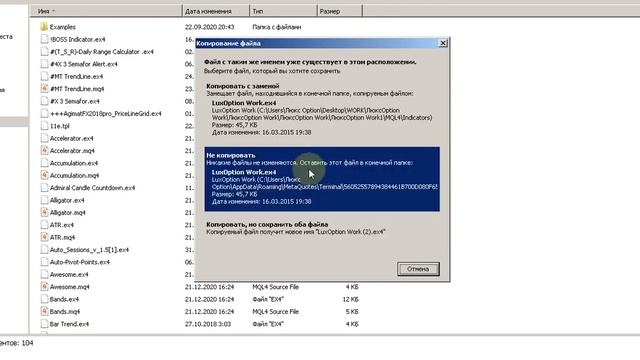Image resolution: width=640 pixels, height=360 pixels.
Task: Click the ATR.mq4 file icon
Action: click(44, 237)
